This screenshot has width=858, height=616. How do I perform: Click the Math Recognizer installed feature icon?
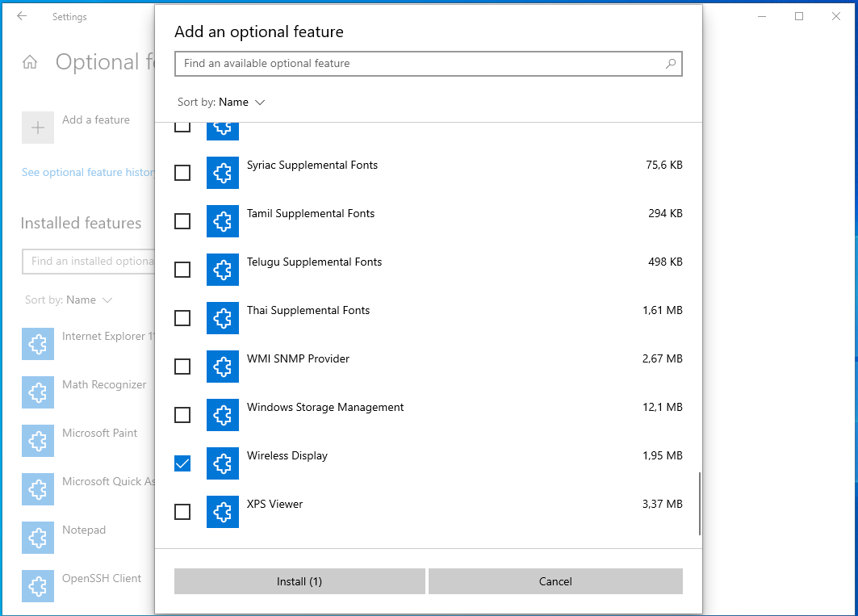pos(38,392)
